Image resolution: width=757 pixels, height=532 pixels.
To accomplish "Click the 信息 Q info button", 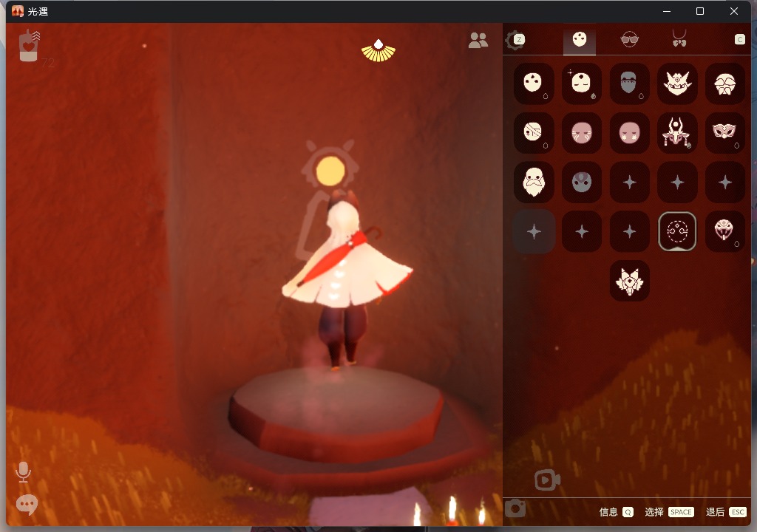I will pos(616,512).
